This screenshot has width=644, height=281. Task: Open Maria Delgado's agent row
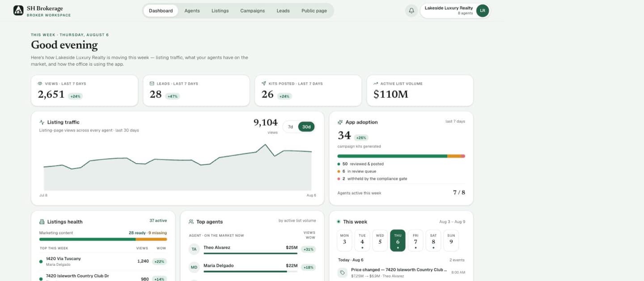click(x=252, y=268)
